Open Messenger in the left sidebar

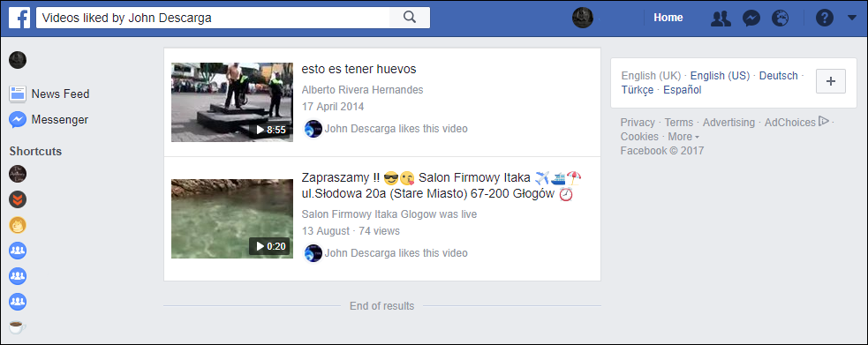click(60, 119)
